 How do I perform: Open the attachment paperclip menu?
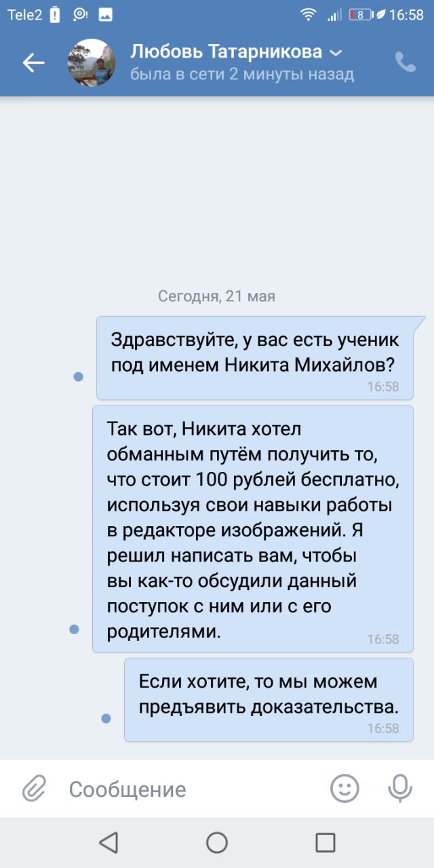click(34, 789)
